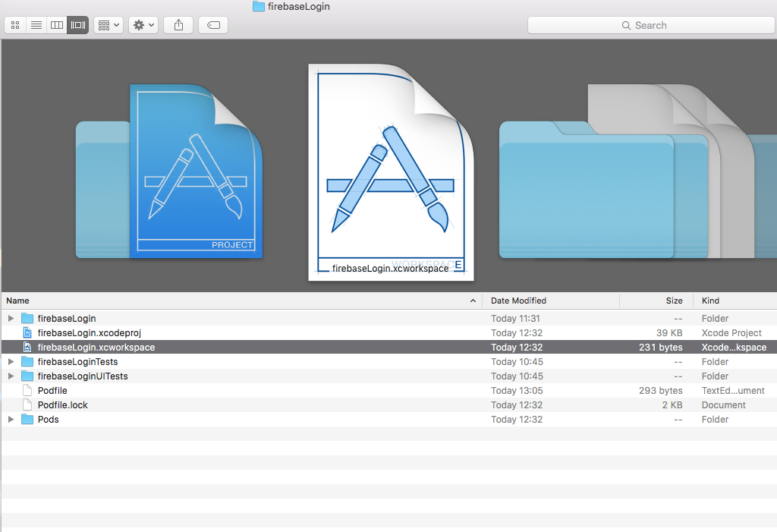Open the gear action menu
Screen dimensions: 777x532
(143, 25)
